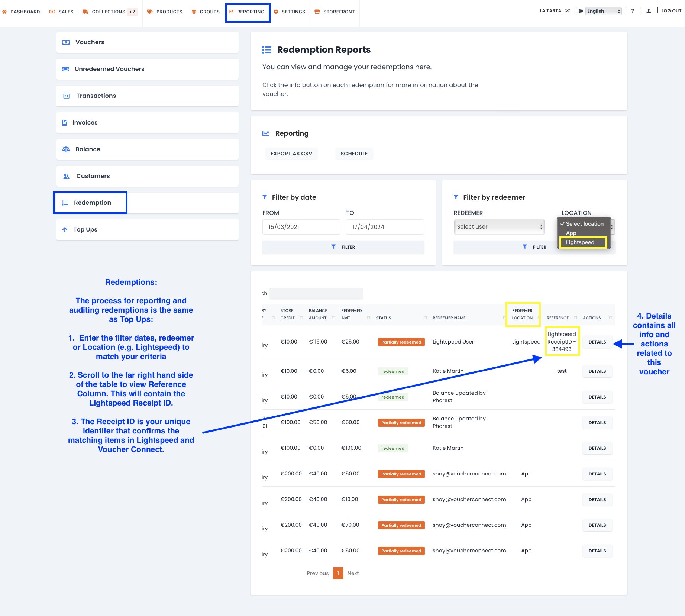
Task: Expand the Select user redeemer dropdown
Action: pos(499,227)
